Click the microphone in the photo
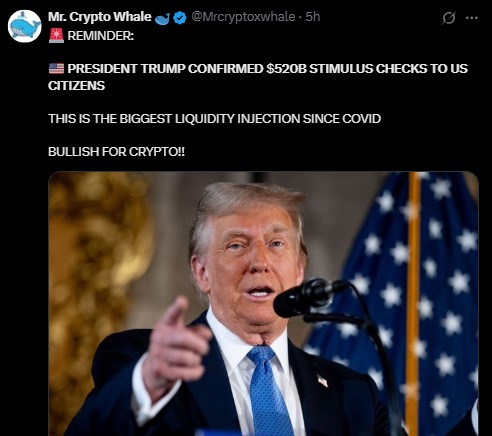 (x=310, y=298)
